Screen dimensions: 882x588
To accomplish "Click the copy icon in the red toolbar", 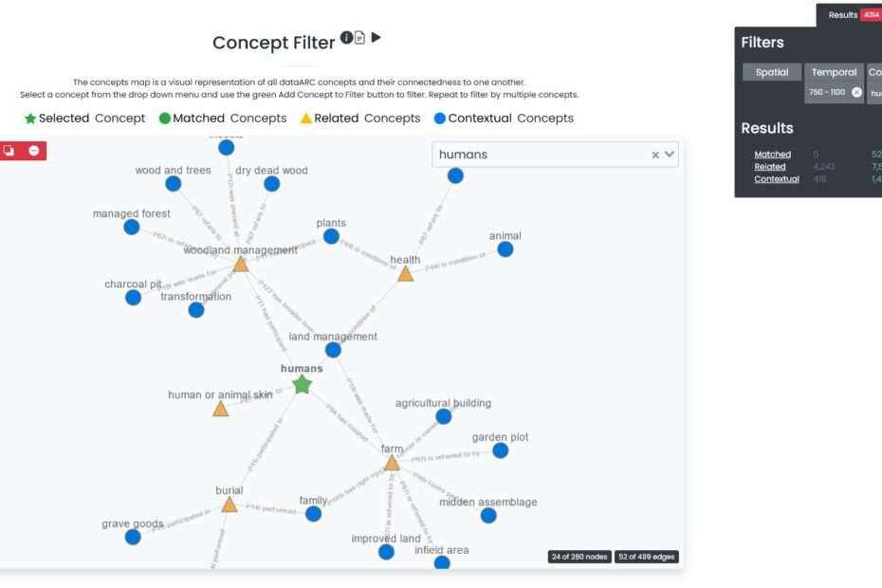I will [x=9, y=150].
